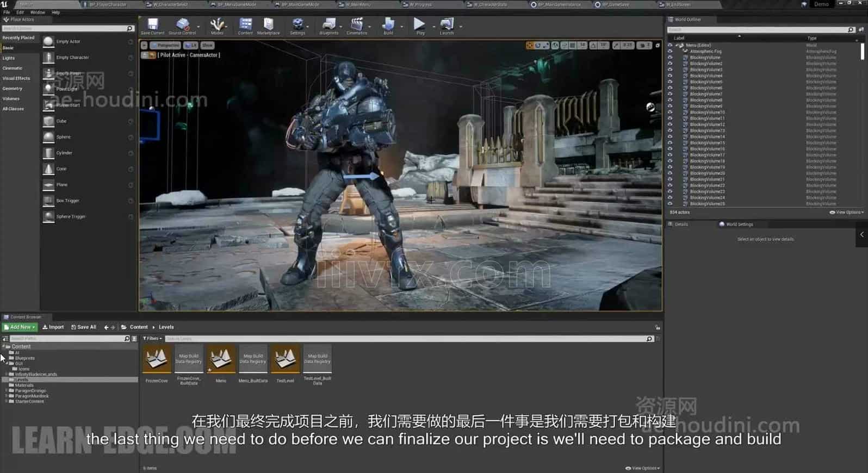Toggle visibility of BlockingVolume2 in outliner
Image resolution: width=868 pixels, height=473 pixels.
click(670, 64)
